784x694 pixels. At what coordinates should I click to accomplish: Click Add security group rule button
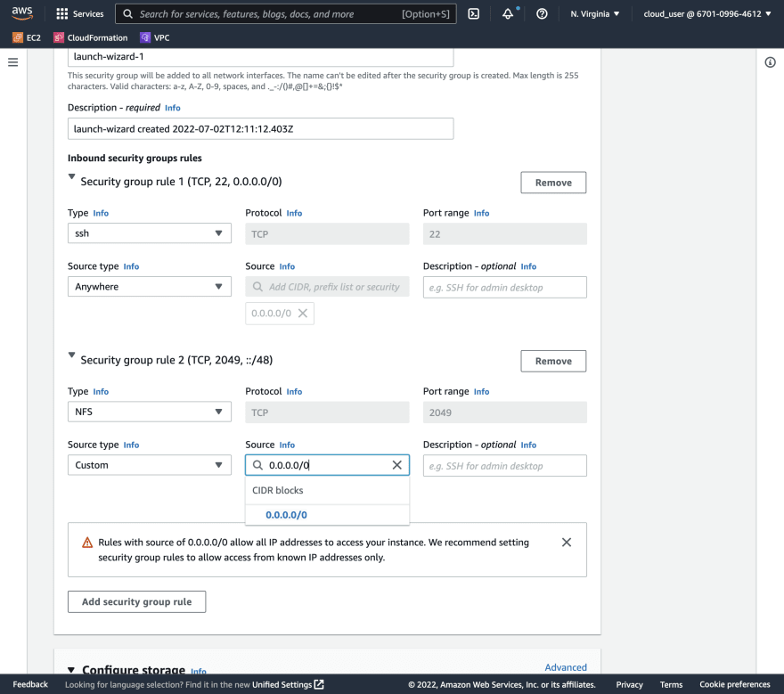pos(136,601)
